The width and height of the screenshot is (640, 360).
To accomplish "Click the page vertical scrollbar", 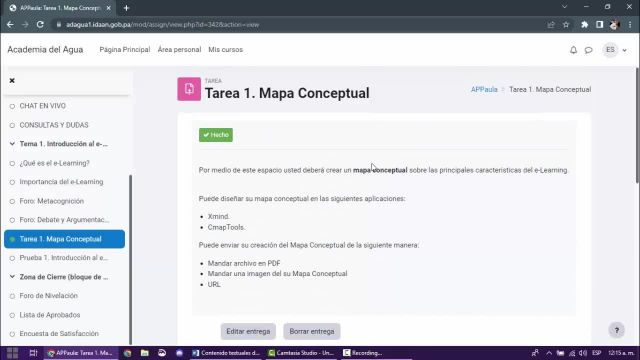I will [x=637, y=125].
